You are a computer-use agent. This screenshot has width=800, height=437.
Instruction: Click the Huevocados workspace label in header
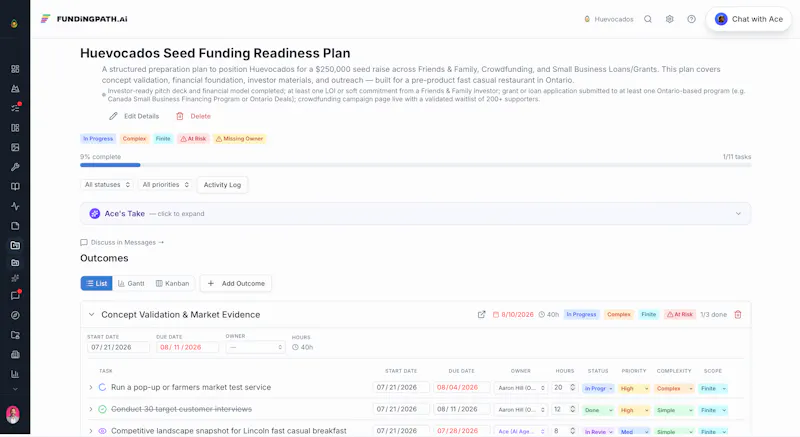(x=609, y=19)
